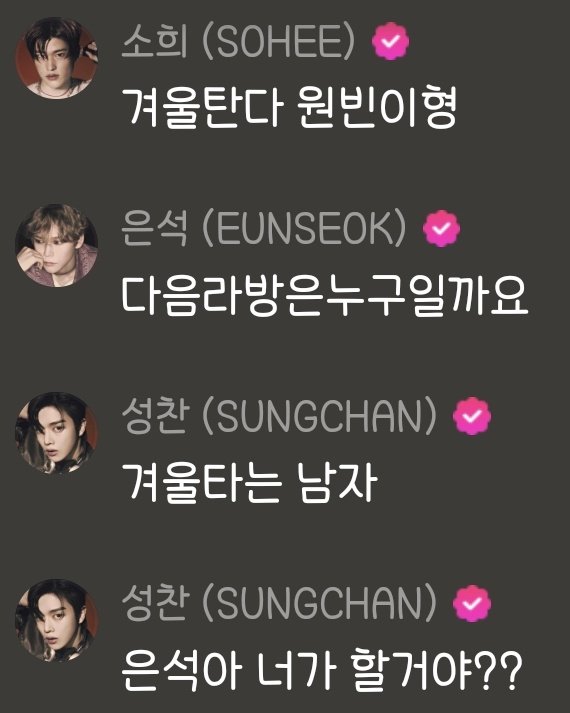Open the 은석 (EUNSEOK) username
The height and width of the screenshot is (713, 570).
[x=264, y=229]
